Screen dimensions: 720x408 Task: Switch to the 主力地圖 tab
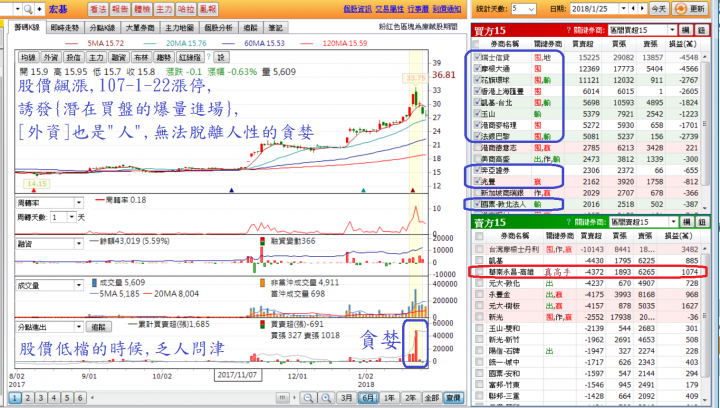pos(180,28)
